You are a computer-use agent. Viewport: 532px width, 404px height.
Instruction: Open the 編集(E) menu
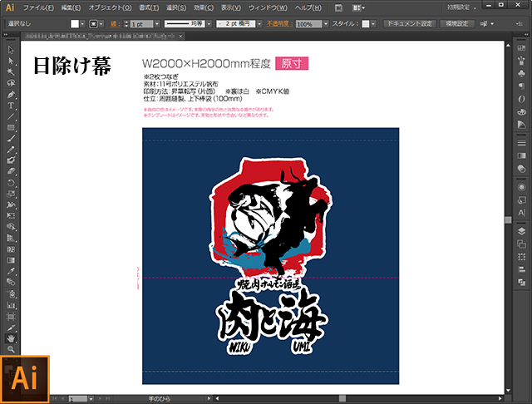pyautogui.click(x=71, y=7)
